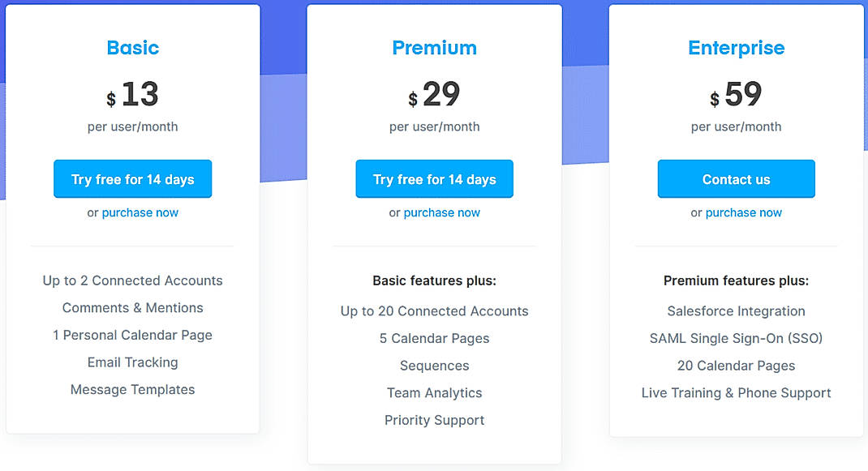Click 'Team Analytics' under the Premium plan
The height and width of the screenshot is (471, 868).
[434, 392]
